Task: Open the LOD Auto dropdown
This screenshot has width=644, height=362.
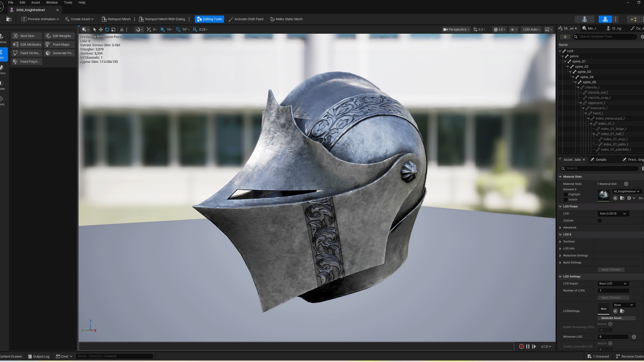Action: 532,29
